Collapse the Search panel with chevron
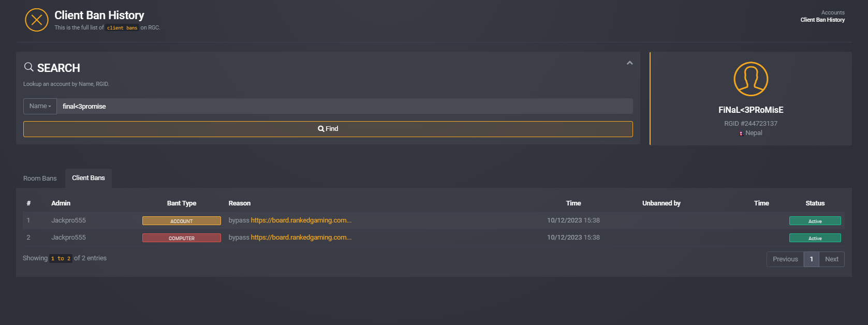868x325 pixels. pos(629,63)
